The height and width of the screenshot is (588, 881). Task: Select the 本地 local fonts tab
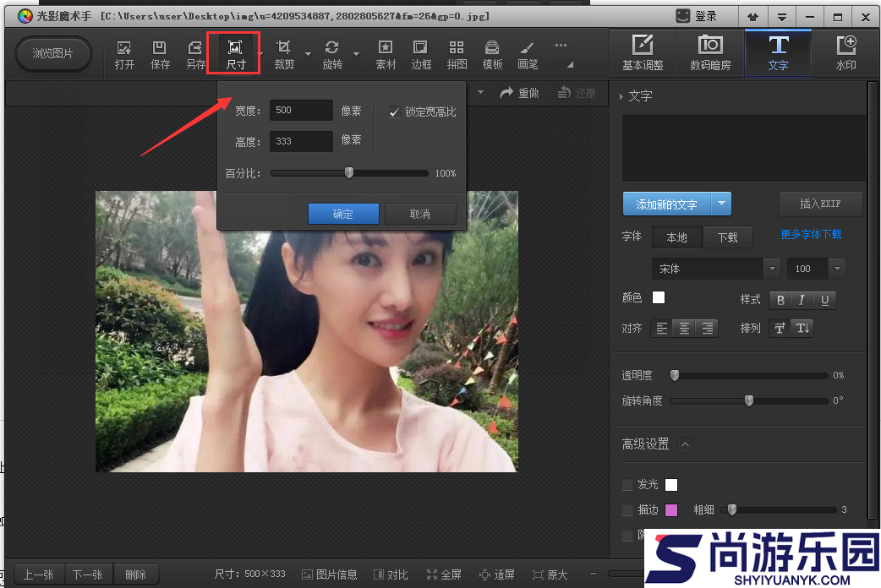point(677,237)
